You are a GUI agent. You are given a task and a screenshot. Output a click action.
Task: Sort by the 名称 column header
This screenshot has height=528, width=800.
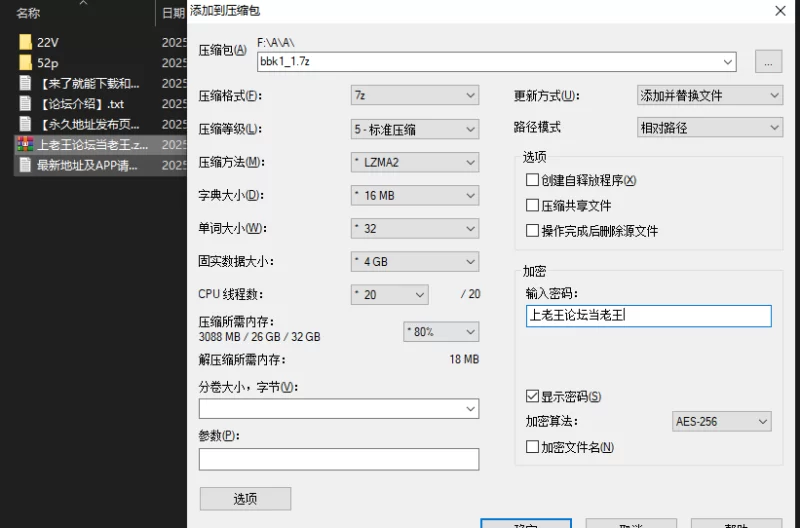[x=28, y=13]
